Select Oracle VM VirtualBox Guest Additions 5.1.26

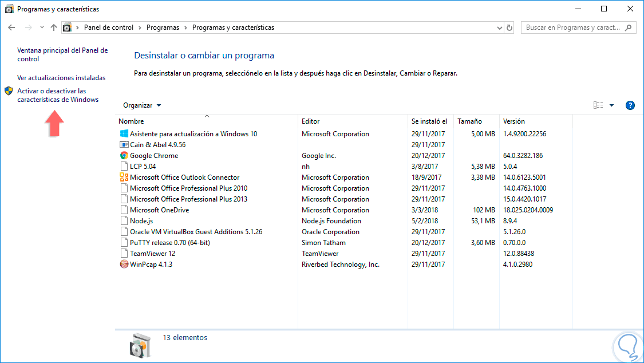click(196, 231)
